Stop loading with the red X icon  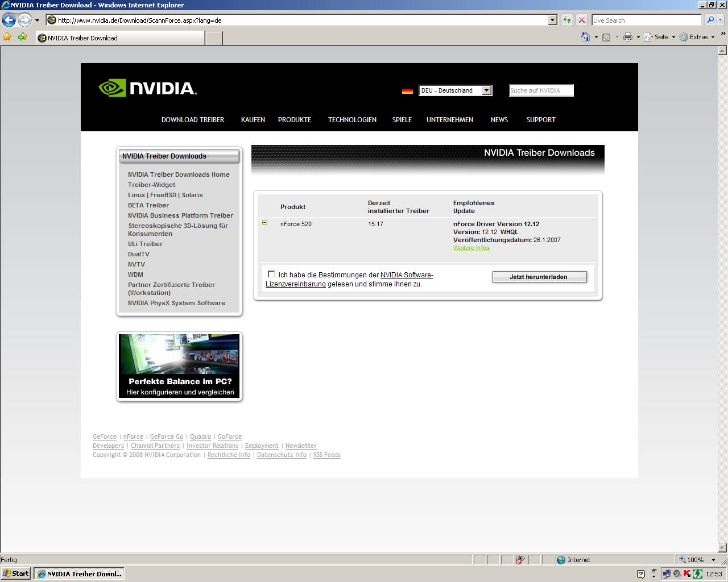[x=581, y=20]
